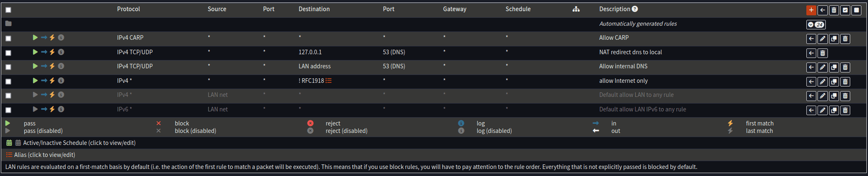Open the RFC1918 alias list icon
868x176 pixels.
click(328, 81)
